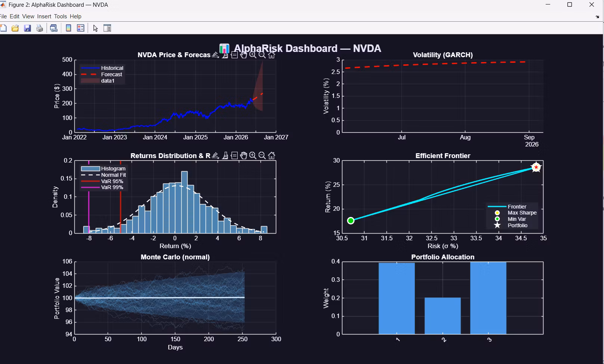Insert a colorbar from the toolbar
Viewport: 604px width, 364px height.
68,28
